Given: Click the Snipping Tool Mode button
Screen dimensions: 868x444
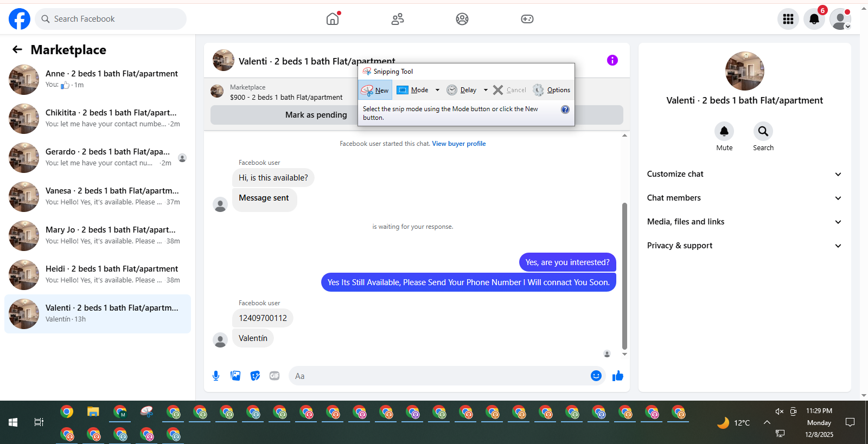Looking at the screenshot, I should tap(413, 90).
